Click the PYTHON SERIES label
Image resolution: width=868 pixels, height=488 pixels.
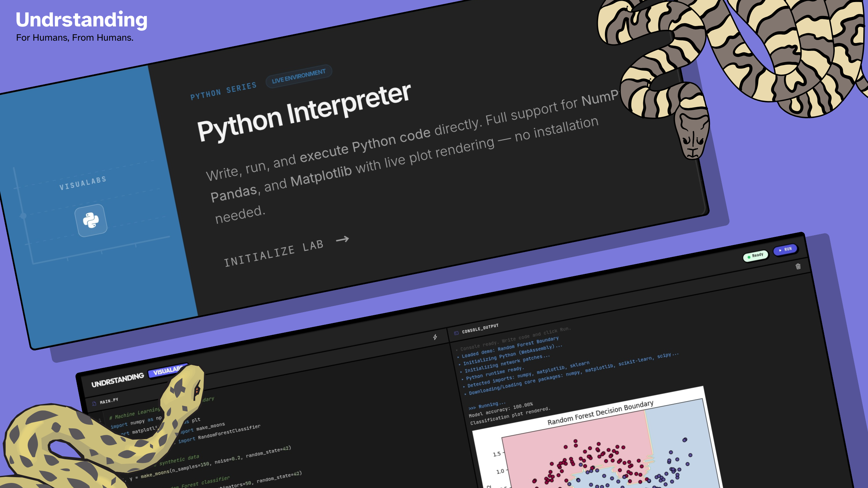pos(223,91)
